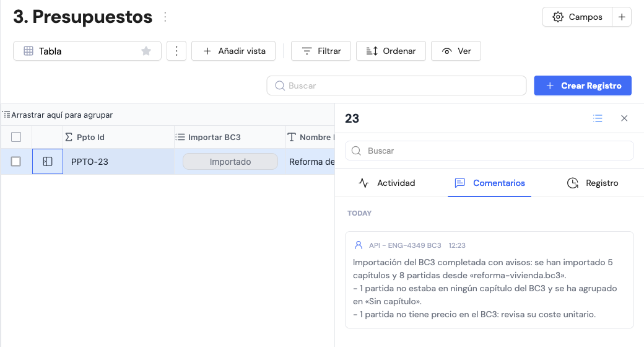Click the API – ENG-4349 BC3 author name
This screenshot has width=644, height=347.
(405, 245)
